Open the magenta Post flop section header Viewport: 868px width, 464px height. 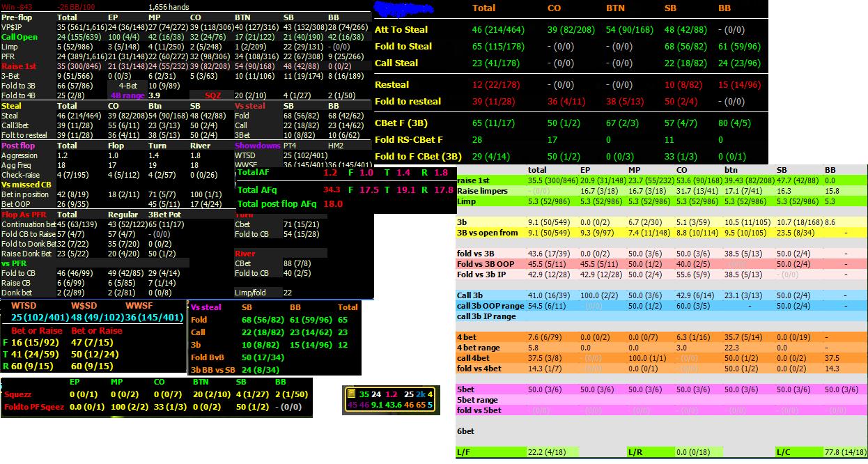[20, 146]
